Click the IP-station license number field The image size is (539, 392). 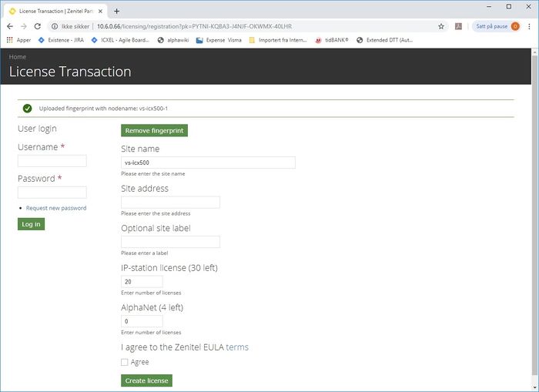(142, 281)
